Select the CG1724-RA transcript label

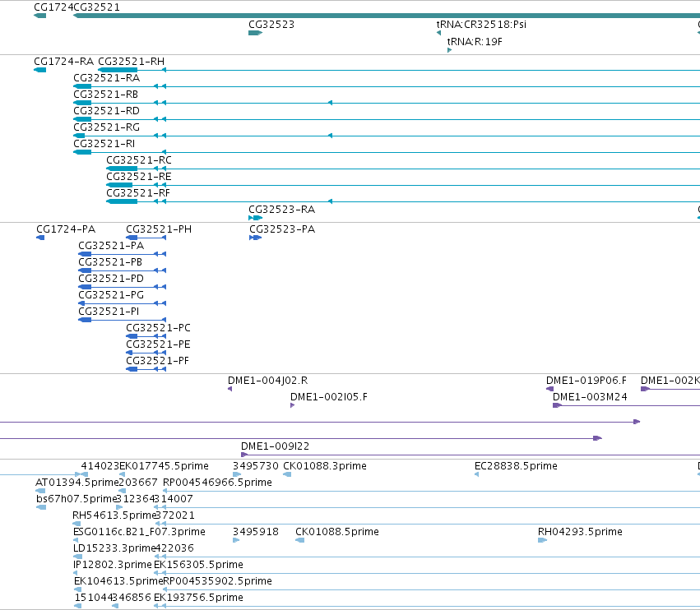(64, 62)
